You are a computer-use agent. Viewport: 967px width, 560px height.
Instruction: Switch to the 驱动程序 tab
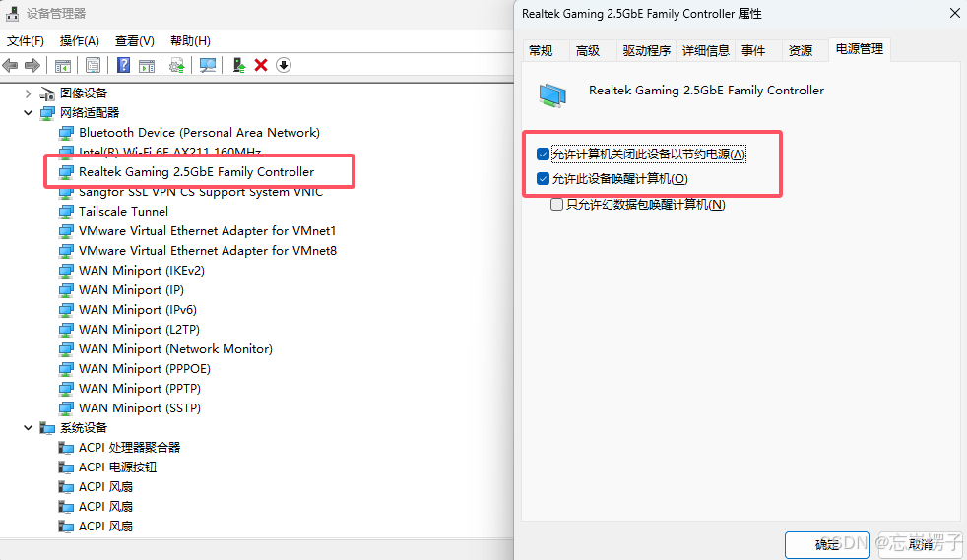[x=646, y=51]
